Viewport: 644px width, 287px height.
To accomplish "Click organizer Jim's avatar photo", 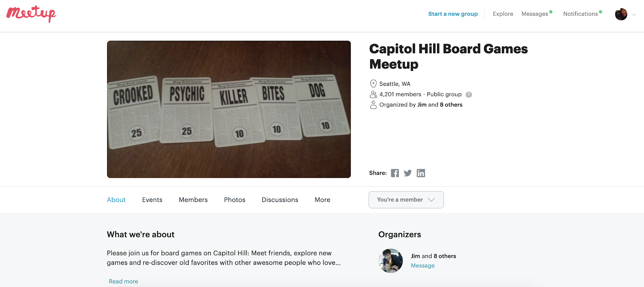I will coord(390,261).
